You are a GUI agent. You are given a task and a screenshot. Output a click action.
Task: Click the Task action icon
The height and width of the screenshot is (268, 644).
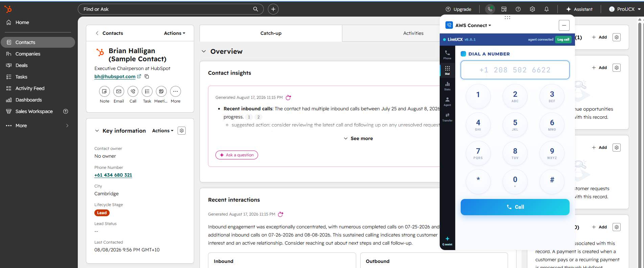(147, 91)
